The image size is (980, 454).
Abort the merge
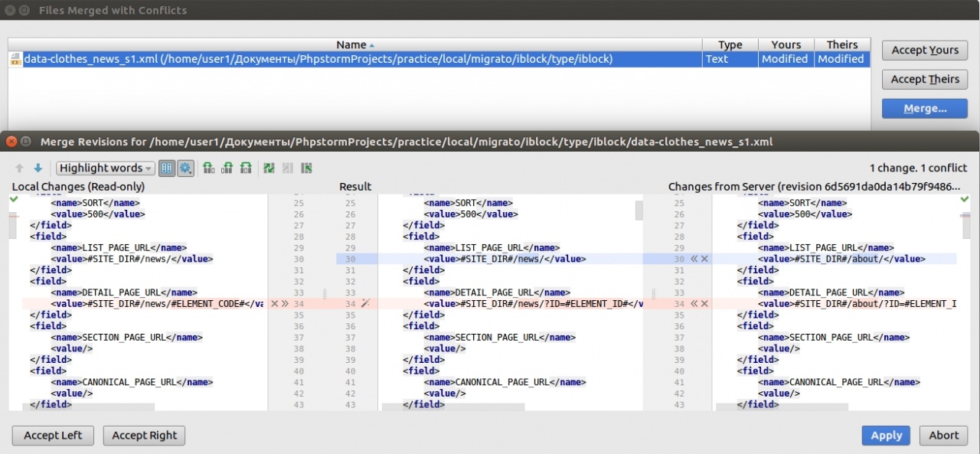(x=944, y=436)
